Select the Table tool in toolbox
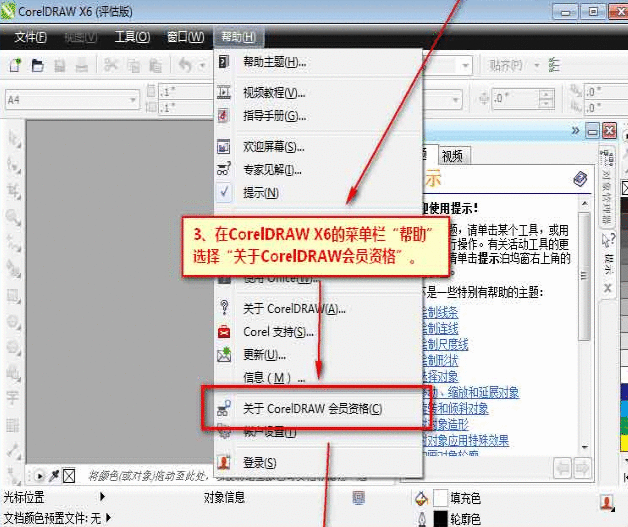The image size is (628, 527). [x=13, y=424]
